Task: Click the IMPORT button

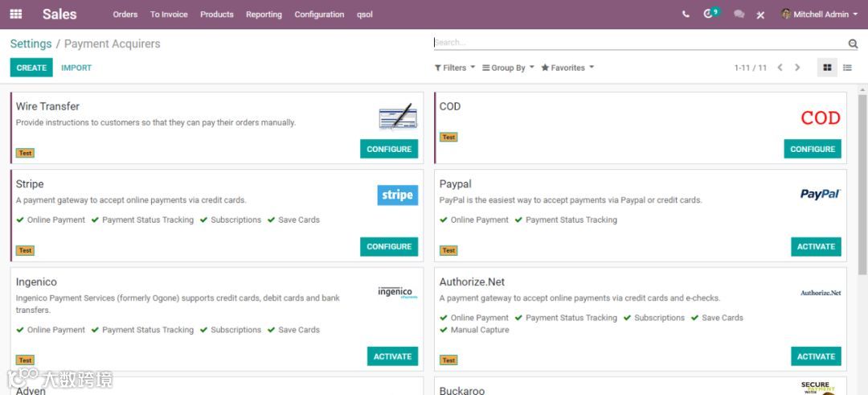Action: coord(76,68)
